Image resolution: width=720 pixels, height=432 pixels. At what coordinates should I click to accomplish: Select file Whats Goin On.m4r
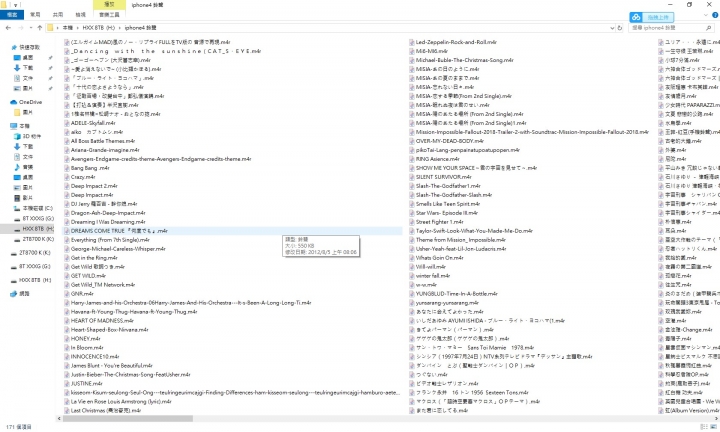pos(439,258)
